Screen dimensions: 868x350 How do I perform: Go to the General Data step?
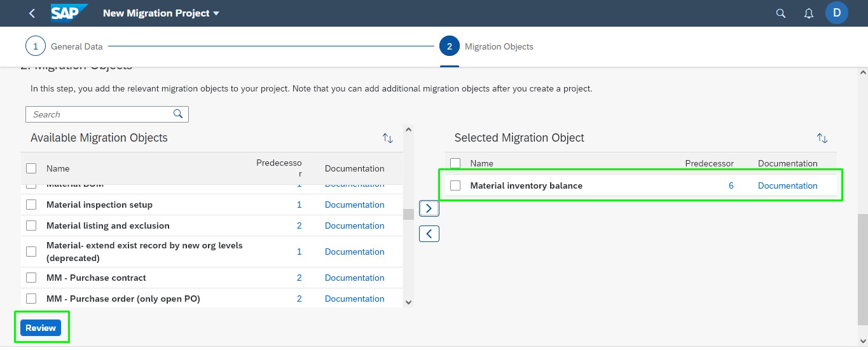coord(36,46)
